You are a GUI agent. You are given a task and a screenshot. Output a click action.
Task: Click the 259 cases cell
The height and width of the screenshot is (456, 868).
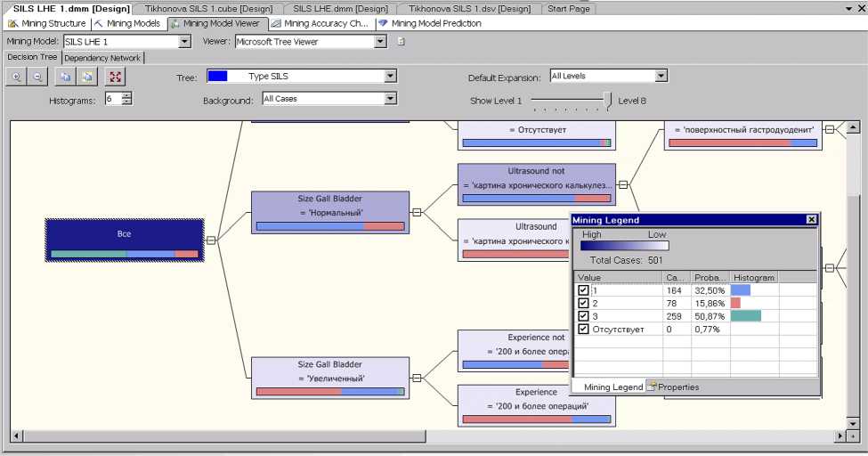677,316
